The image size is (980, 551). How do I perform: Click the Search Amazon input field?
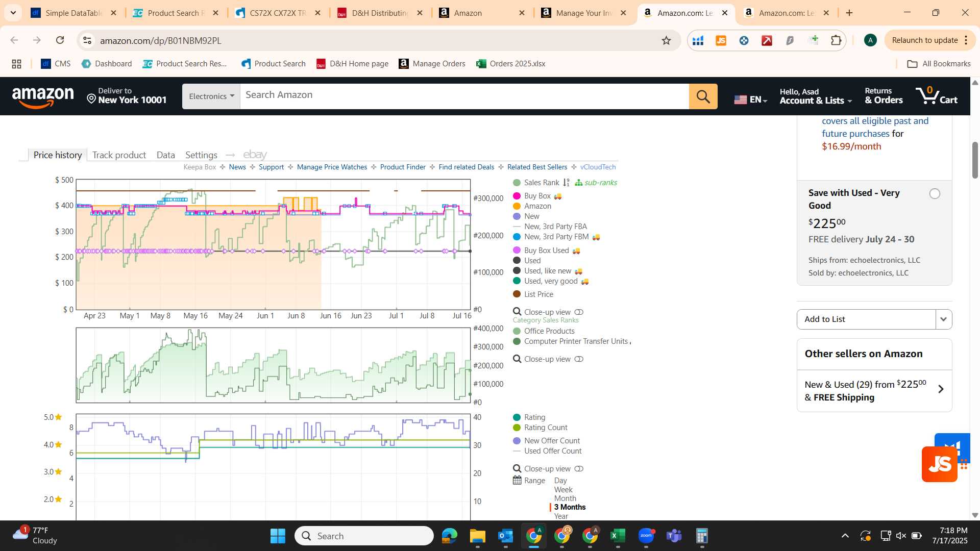click(x=464, y=96)
